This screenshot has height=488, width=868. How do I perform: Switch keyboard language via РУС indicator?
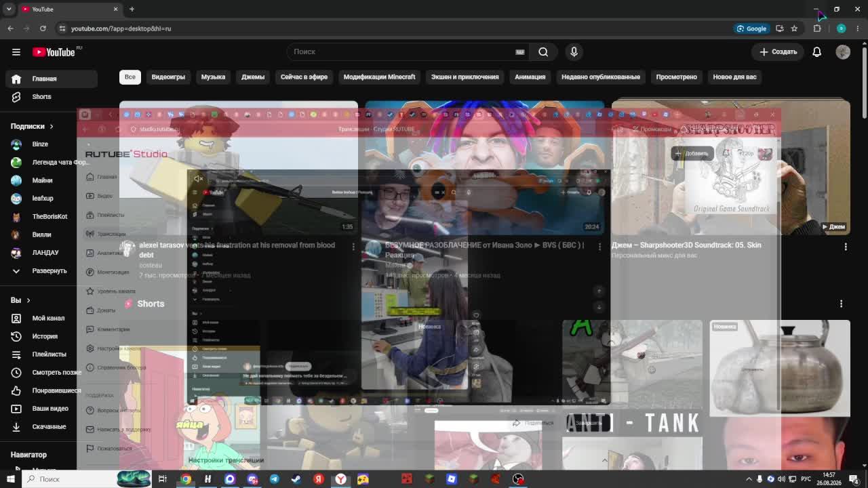pyautogui.click(x=804, y=479)
